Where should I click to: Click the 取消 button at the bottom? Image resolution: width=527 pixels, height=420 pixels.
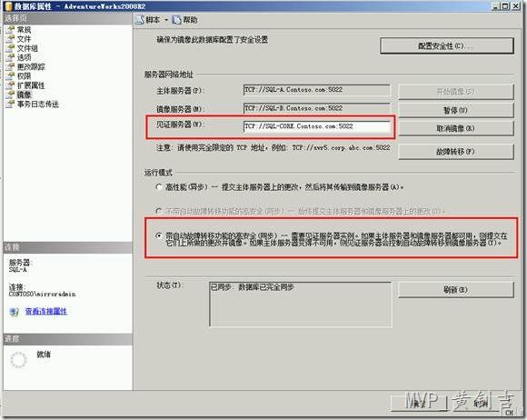point(481,404)
